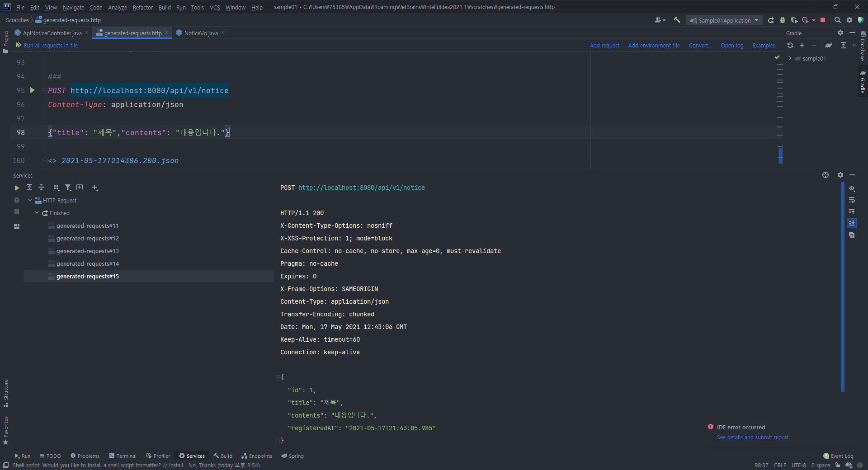
Task: Open Search Everywhere magnifier icon
Action: (x=837, y=20)
